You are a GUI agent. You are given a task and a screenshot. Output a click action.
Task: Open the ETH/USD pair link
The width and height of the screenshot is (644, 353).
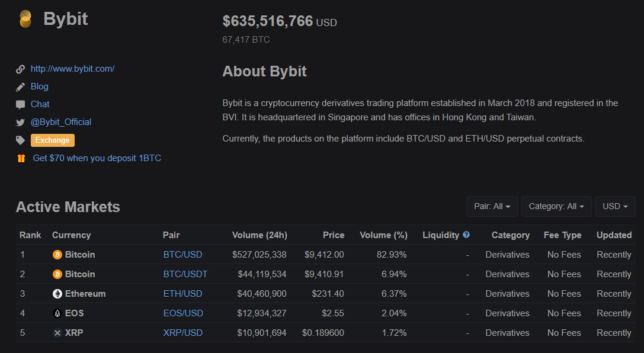[182, 294]
